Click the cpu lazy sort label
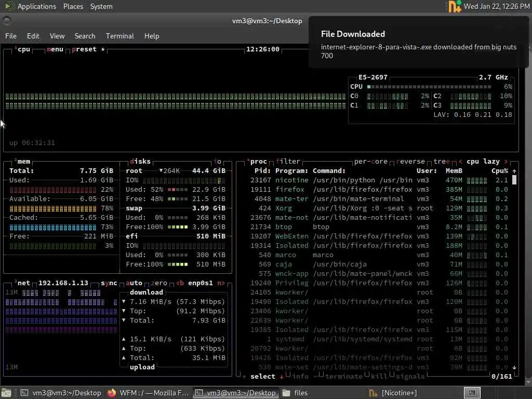The width and height of the screenshot is (532, 399). point(483,162)
